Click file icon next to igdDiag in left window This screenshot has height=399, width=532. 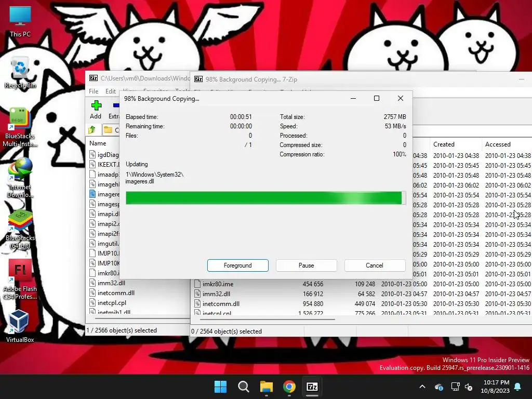(92, 154)
